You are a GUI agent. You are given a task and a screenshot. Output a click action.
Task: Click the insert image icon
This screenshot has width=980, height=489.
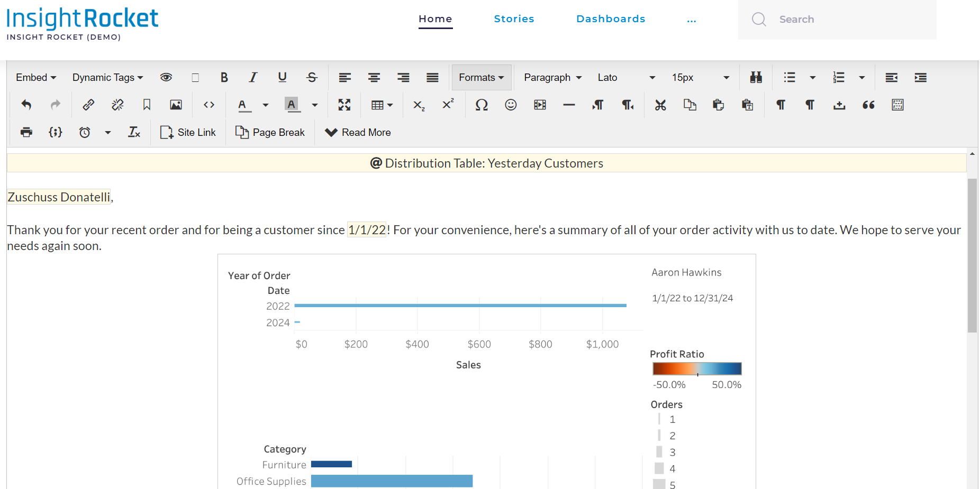(x=176, y=105)
